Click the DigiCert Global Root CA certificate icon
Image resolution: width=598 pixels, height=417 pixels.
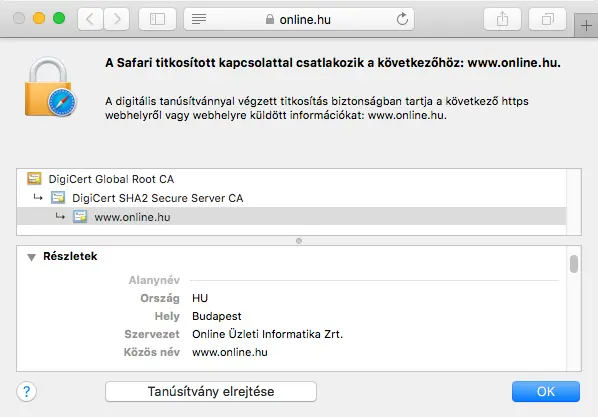[x=34, y=178]
